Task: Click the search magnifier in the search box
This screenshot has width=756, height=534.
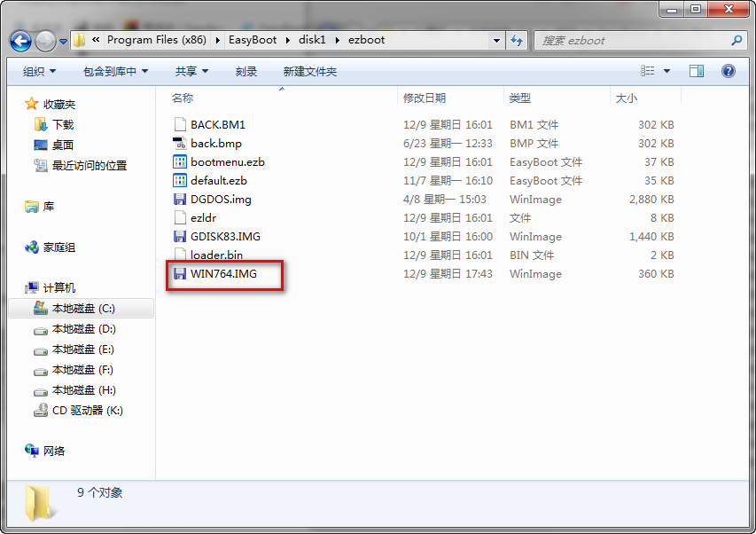Action: 735,40
